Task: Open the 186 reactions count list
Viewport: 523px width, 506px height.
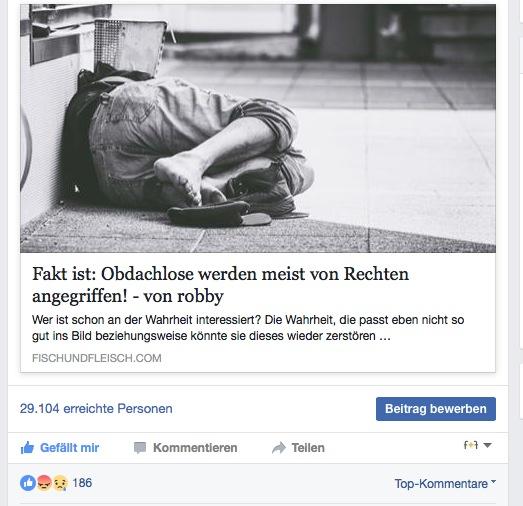Action: coord(82,483)
